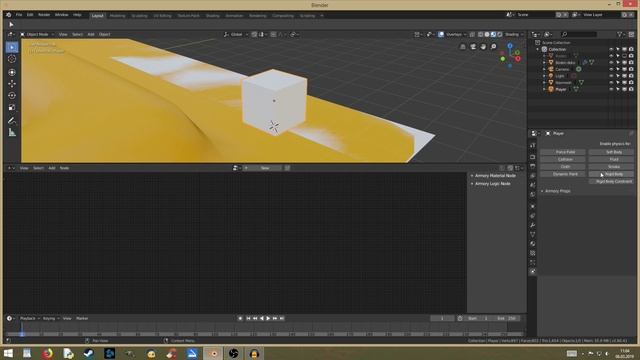640x360 pixels.
Task: Toggle visibility eye for Camera object
Action: [x=611, y=69]
